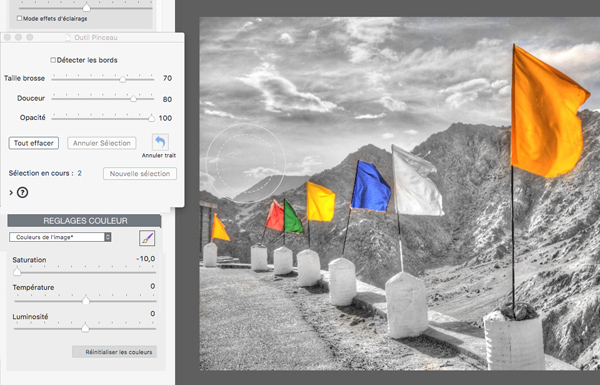Click the slider handle above Mode effets d'éclairage
Viewport: 600px width, 385px height.
86,7
